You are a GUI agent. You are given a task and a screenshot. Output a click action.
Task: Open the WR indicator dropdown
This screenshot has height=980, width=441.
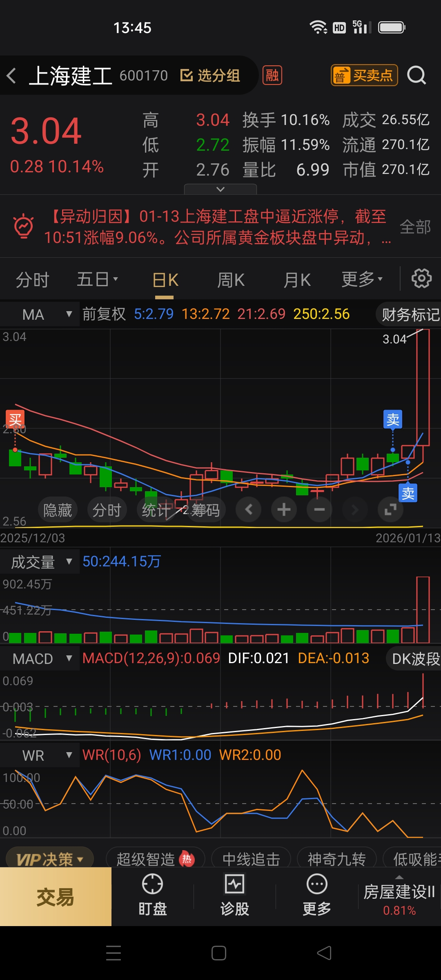40,755
